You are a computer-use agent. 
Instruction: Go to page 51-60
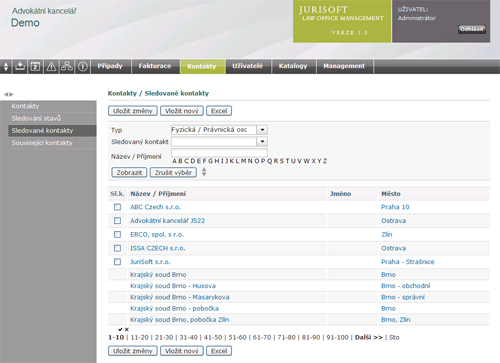click(237, 337)
